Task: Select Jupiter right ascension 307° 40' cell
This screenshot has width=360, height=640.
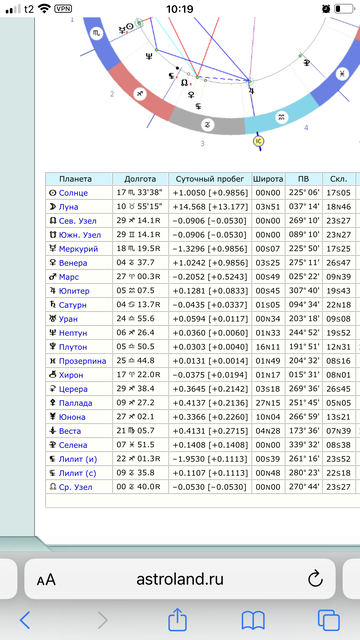Action: click(303, 291)
